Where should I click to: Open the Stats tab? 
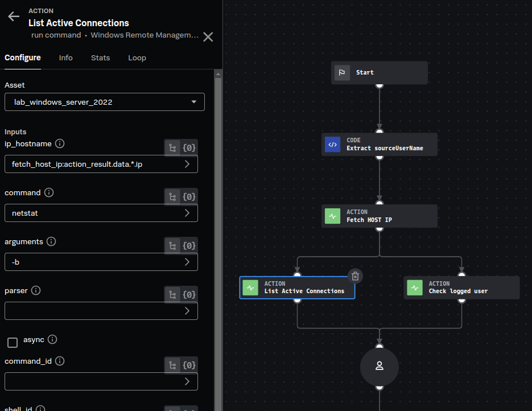pos(100,57)
